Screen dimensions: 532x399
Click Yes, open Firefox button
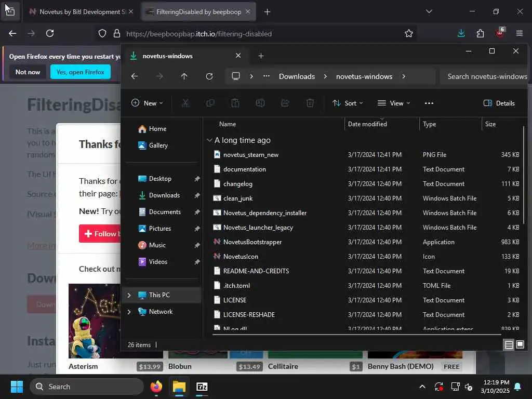(x=81, y=72)
